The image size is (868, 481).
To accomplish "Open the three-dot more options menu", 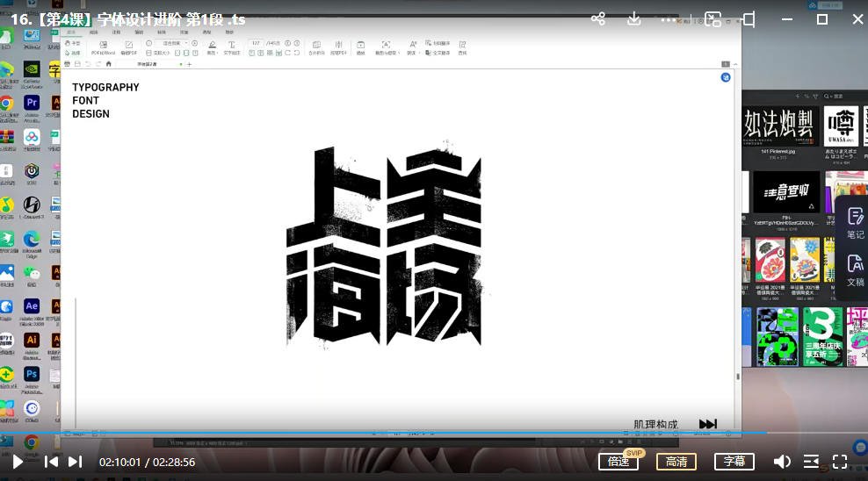I will (669, 19).
